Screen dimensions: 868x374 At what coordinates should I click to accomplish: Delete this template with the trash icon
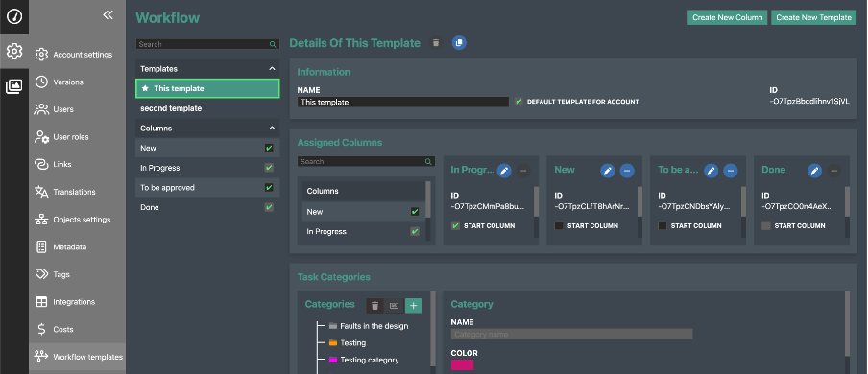coord(436,42)
